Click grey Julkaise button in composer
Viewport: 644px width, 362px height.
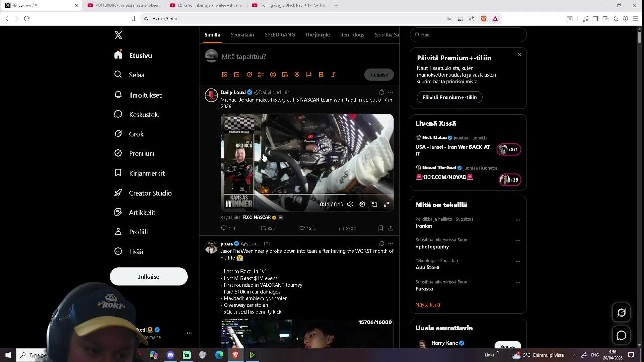(379, 75)
